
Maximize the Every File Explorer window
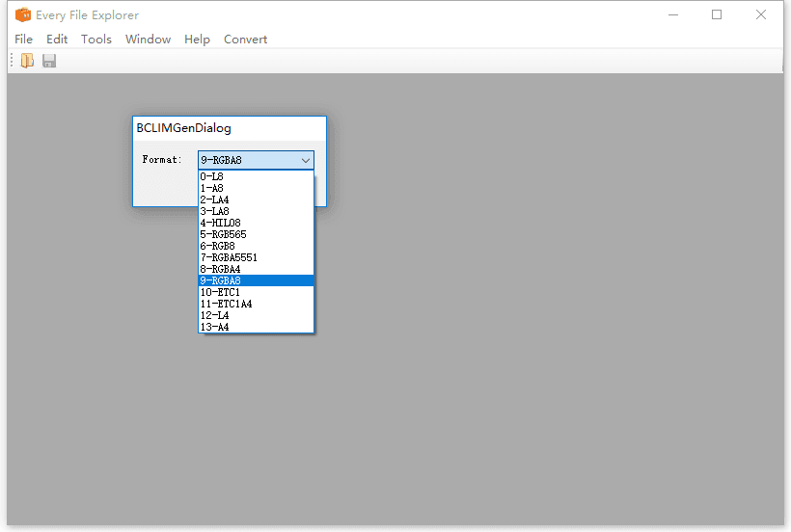717,15
